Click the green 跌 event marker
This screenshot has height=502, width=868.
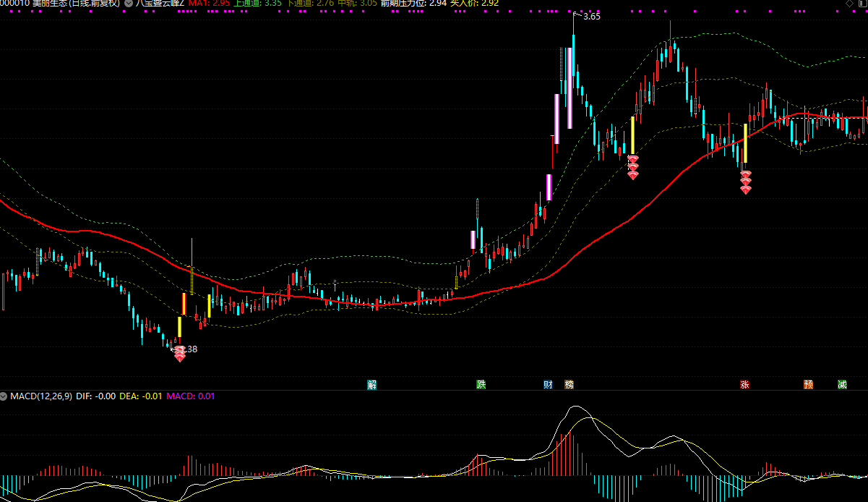pyautogui.click(x=481, y=385)
